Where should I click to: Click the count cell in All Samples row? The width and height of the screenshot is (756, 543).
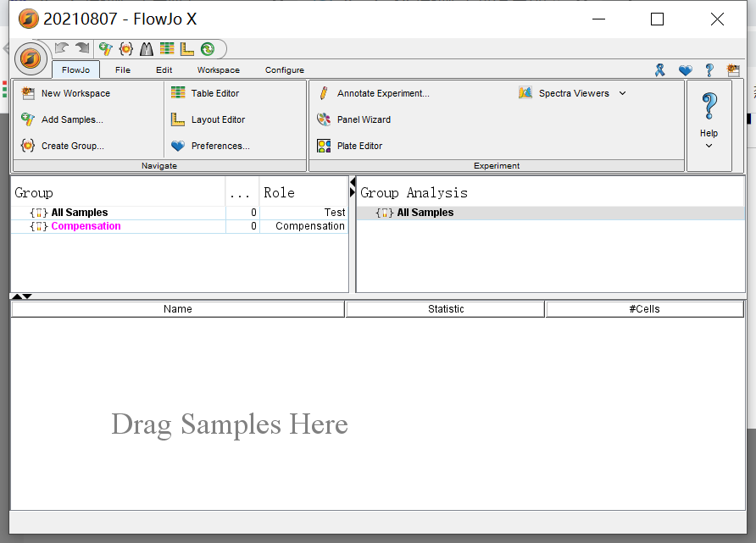pos(243,213)
